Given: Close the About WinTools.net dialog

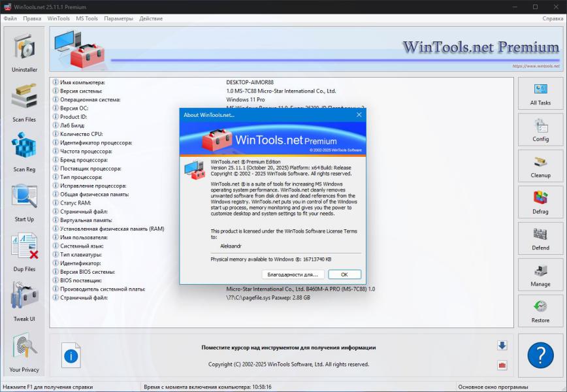Looking at the screenshot, I should click(359, 115).
